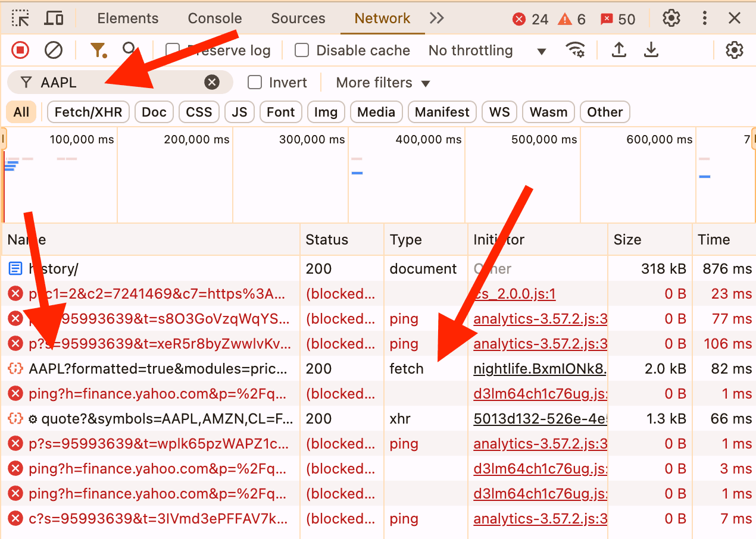The height and width of the screenshot is (539, 756).
Task: Clear the network log
Action: (x=54, y=51)
